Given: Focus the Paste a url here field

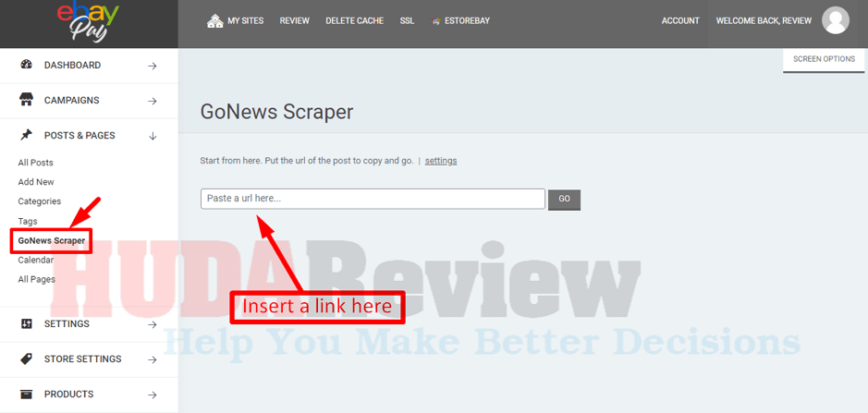Looking at the screenshot, I should click(x=373, y=199).
